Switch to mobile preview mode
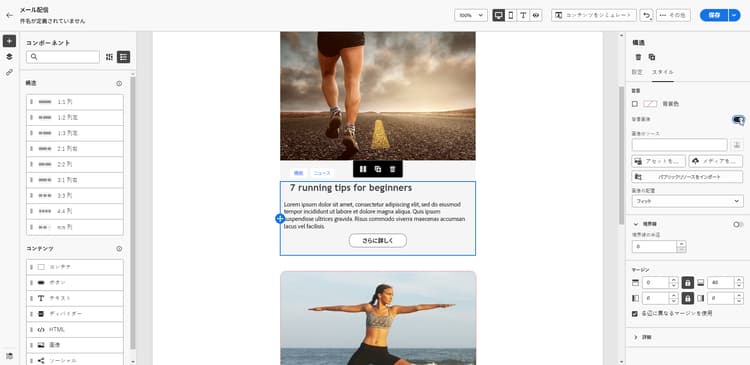 (x=511, y=15)
